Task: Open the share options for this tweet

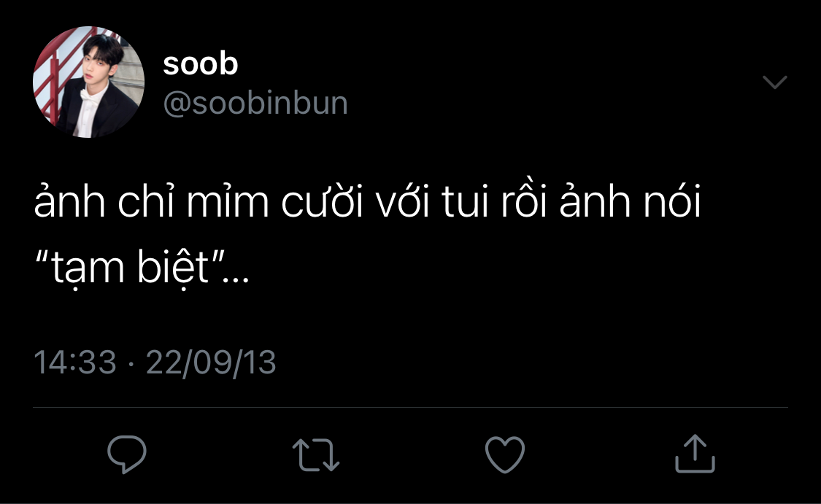Action: click(694, 453)
